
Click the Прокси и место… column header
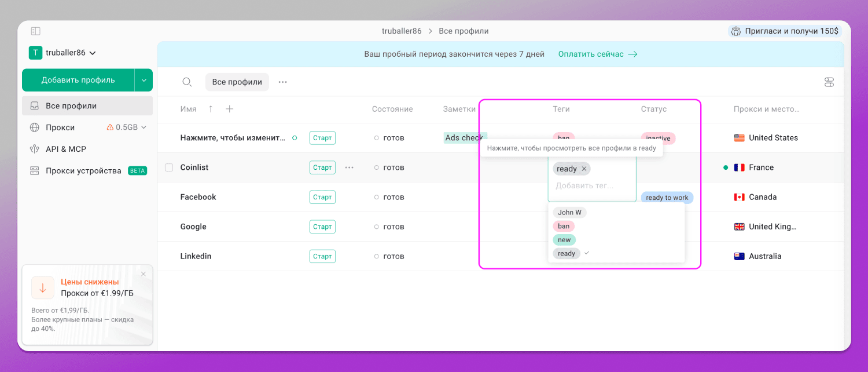pyautogui.click(x=766, y=109)
